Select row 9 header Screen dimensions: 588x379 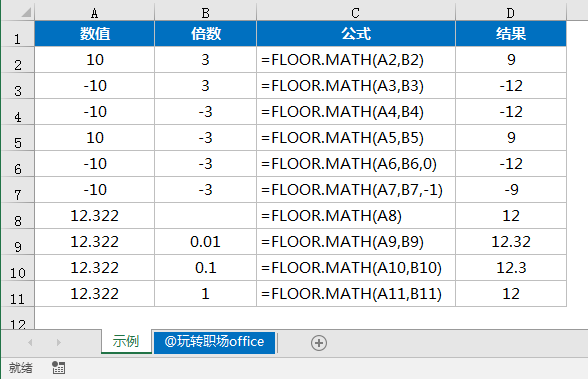click(x=18, y=241)
